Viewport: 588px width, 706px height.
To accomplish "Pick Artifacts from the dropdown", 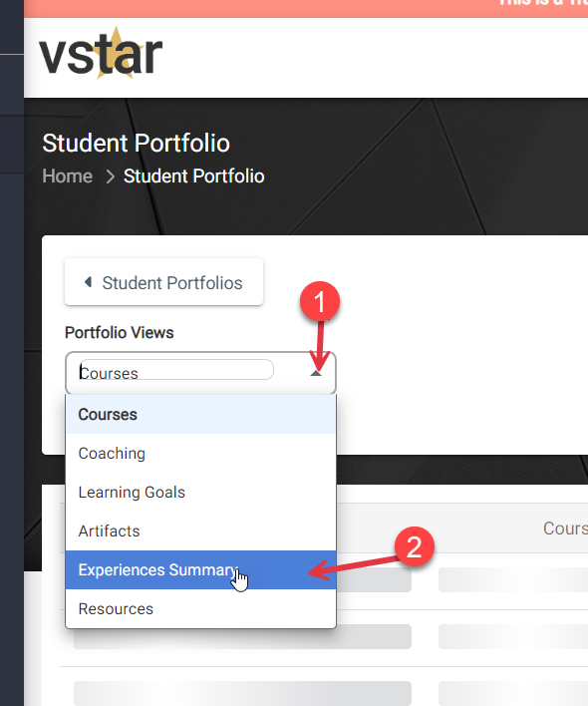I will point(200,530).
